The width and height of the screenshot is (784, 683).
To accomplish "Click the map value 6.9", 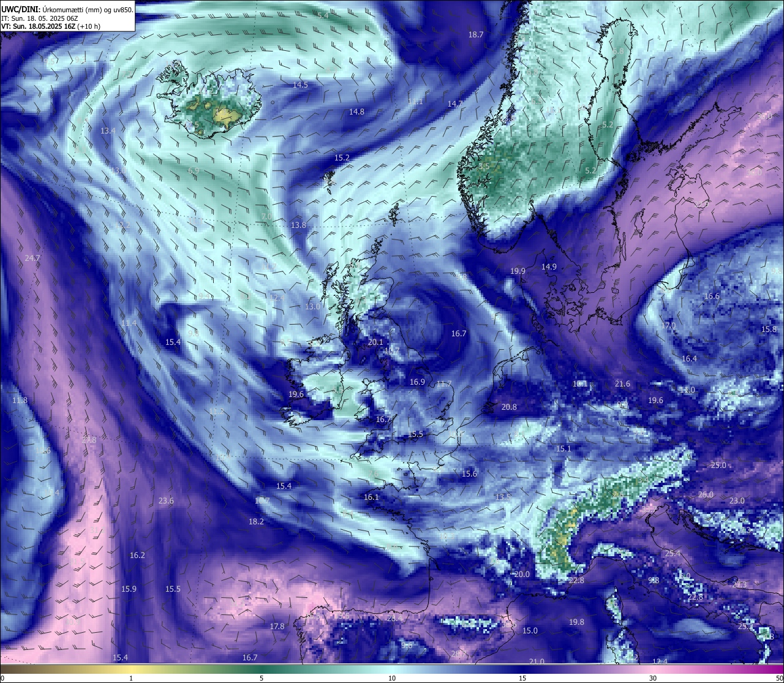I will click(194, 171).
